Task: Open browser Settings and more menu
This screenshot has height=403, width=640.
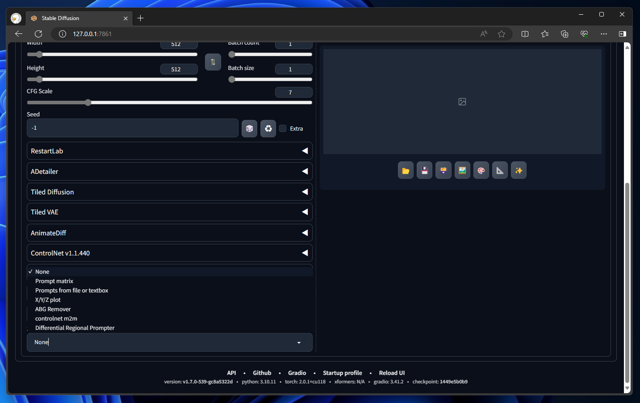Action: click(604, 34)
